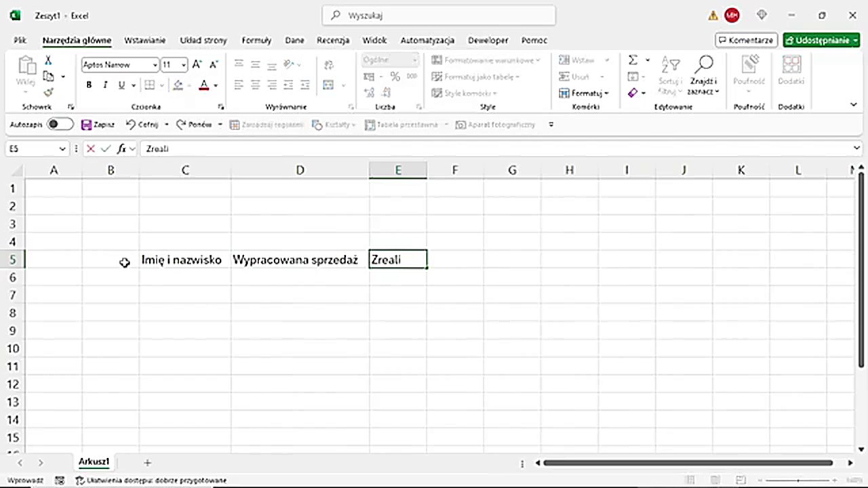The image size is (868, 488).
Task: Collapse the ribbon with chevron arrow
Action: tap(854, 104)
